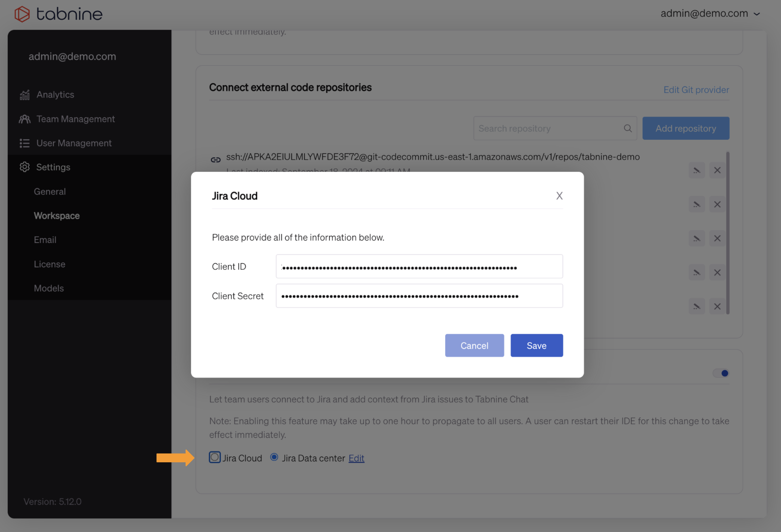Click the Tabnine logo icon
The height and width of the screenshot is (532, 781).
coord(22,14)
